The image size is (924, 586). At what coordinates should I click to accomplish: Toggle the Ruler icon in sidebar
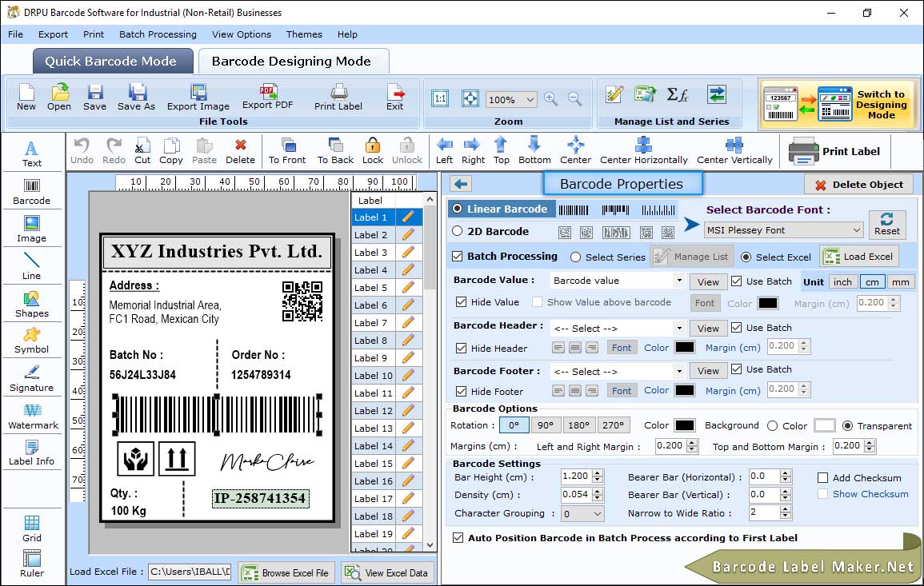coord(32,564)
